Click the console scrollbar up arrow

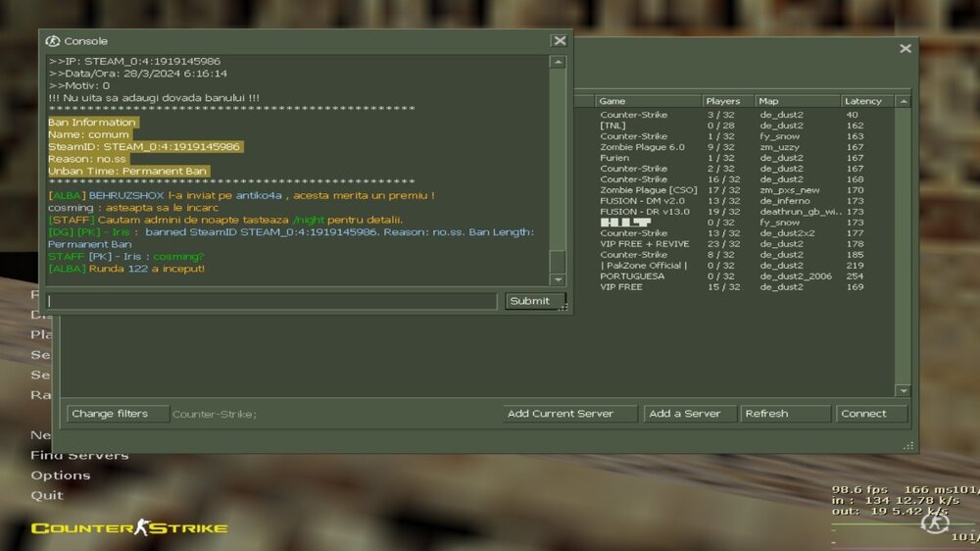(558, 62)
